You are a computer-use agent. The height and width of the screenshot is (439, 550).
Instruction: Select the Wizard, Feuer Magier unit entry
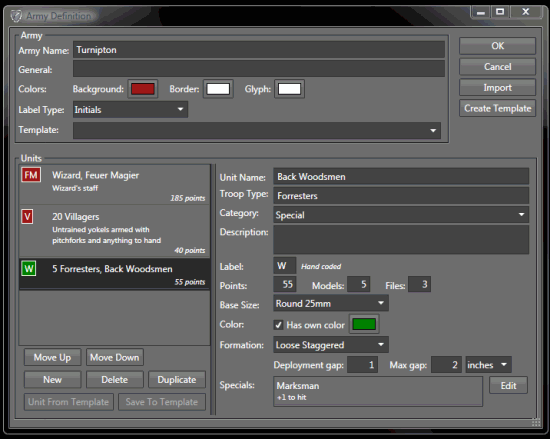pos(114,185)
